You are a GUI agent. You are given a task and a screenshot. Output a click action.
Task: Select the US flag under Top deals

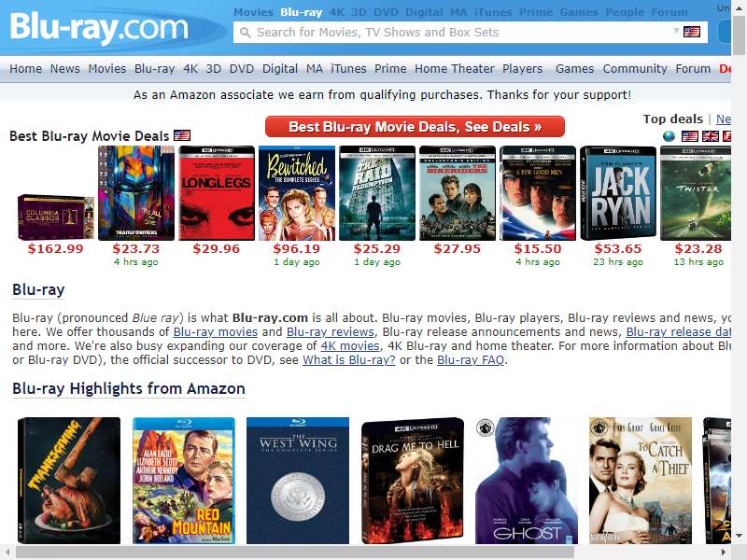click(x=689, y=136)
